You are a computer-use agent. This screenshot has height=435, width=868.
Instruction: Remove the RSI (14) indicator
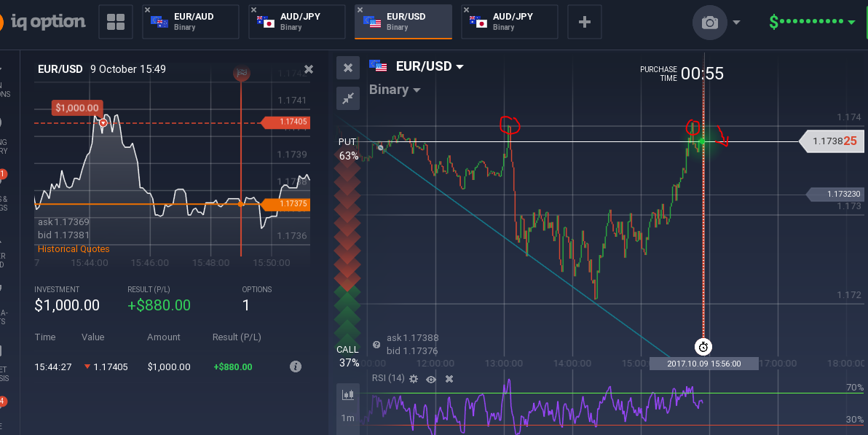coord(449,379)
